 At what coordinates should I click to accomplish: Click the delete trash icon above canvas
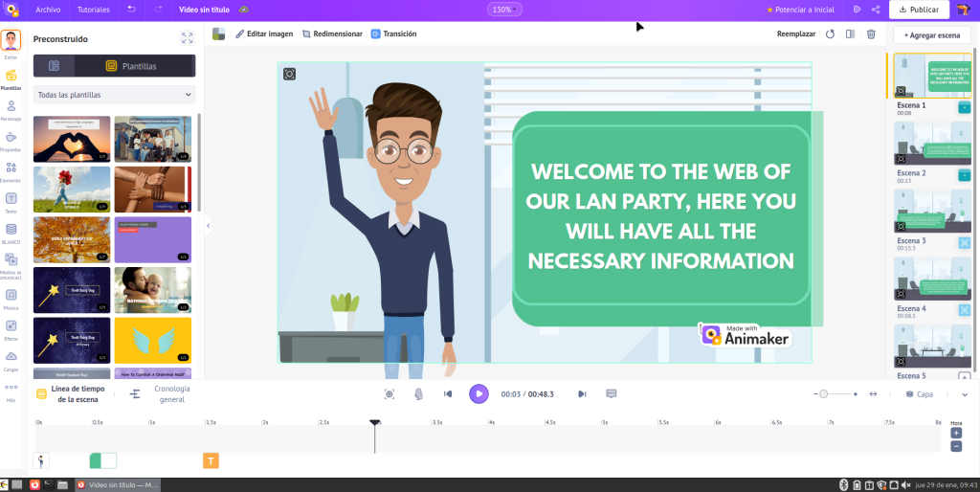pyautogui.click(x=871, y=34)
